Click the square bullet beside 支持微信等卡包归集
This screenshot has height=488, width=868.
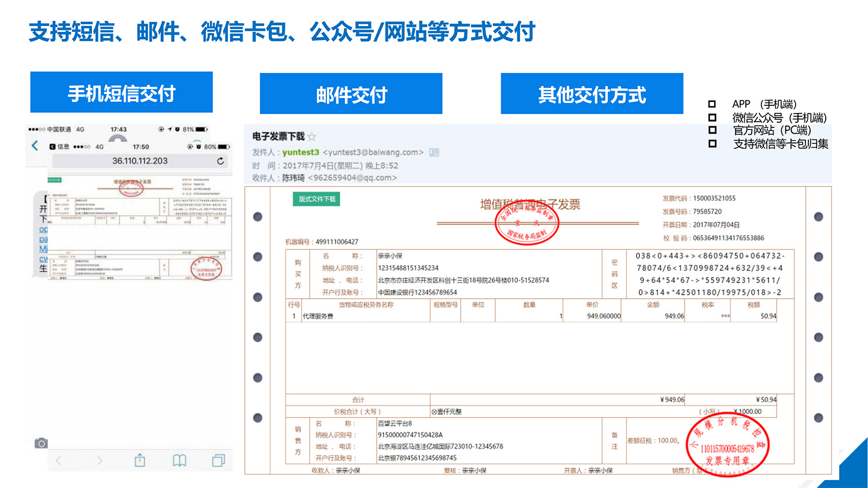coord(712,144)
